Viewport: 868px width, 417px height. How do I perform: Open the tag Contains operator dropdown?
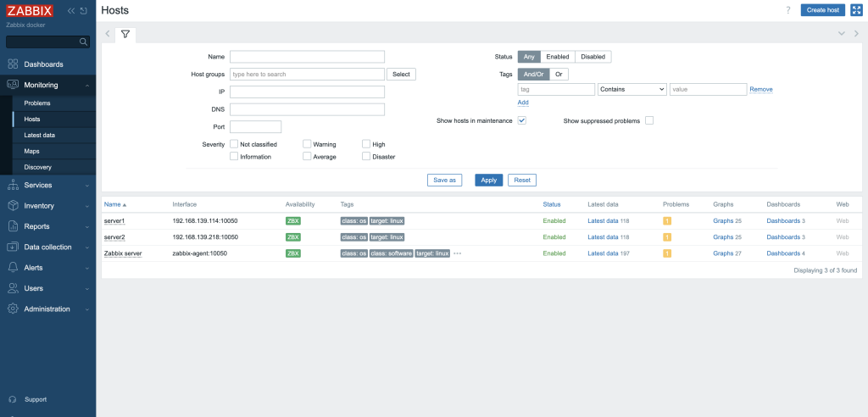(x=632, y=89)
